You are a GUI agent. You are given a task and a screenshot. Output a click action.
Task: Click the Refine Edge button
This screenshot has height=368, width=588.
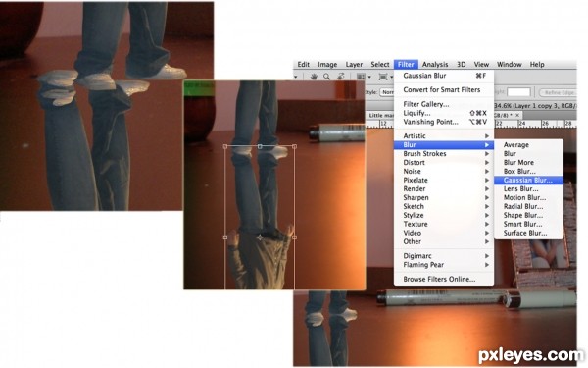point(558,92)
